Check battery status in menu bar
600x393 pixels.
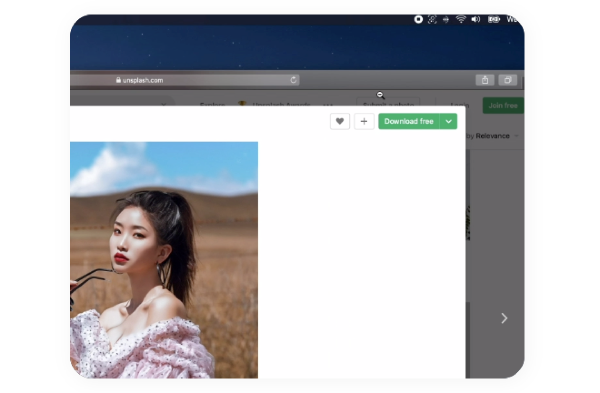[494, 19]
